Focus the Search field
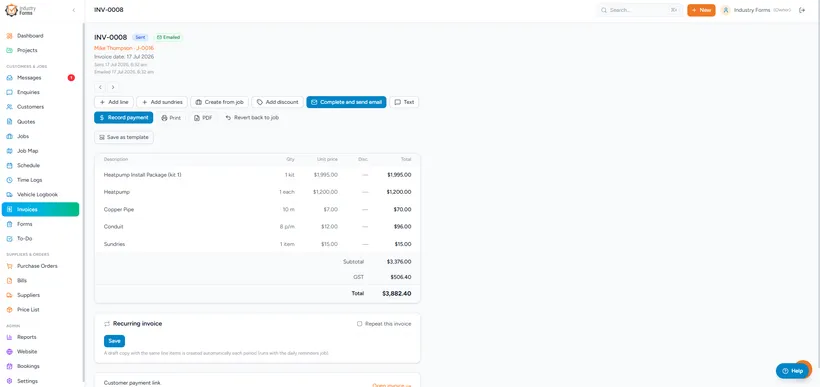Screen dimensions: 820x387 (640, 10)
